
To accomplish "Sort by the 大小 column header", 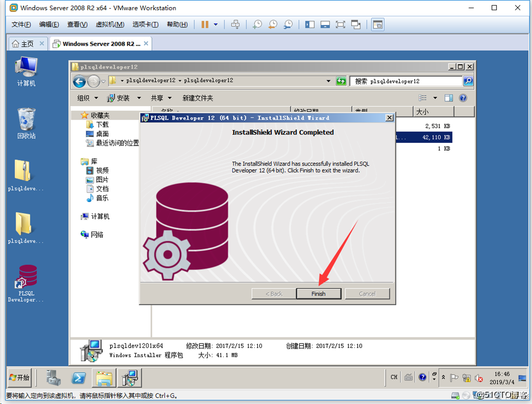I will click(433, 112).
